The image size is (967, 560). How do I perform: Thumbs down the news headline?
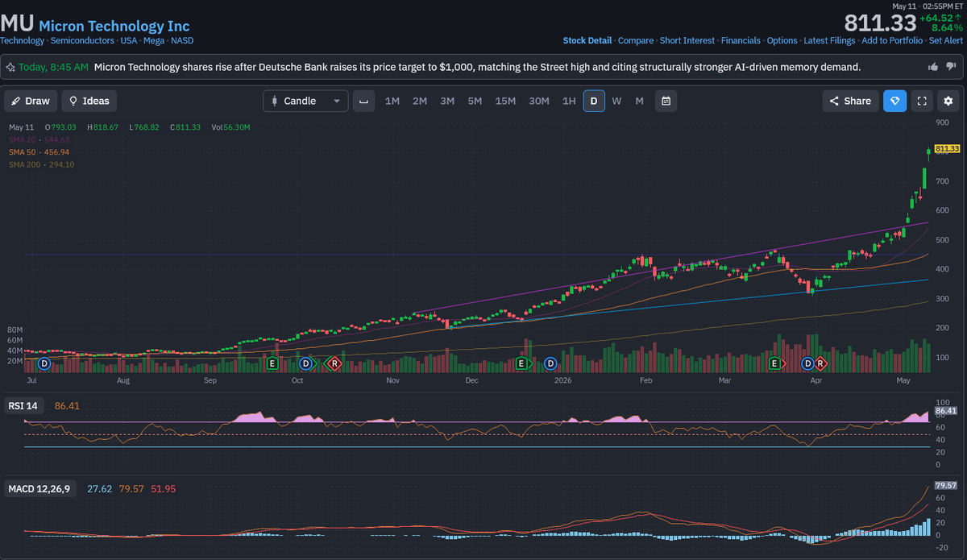coord(952,67)
